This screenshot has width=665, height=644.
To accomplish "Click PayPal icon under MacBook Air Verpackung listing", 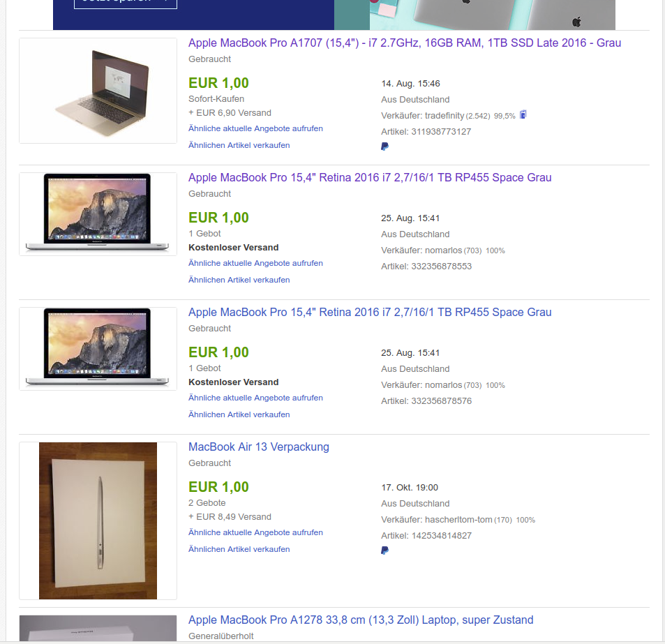I will 384,551.
